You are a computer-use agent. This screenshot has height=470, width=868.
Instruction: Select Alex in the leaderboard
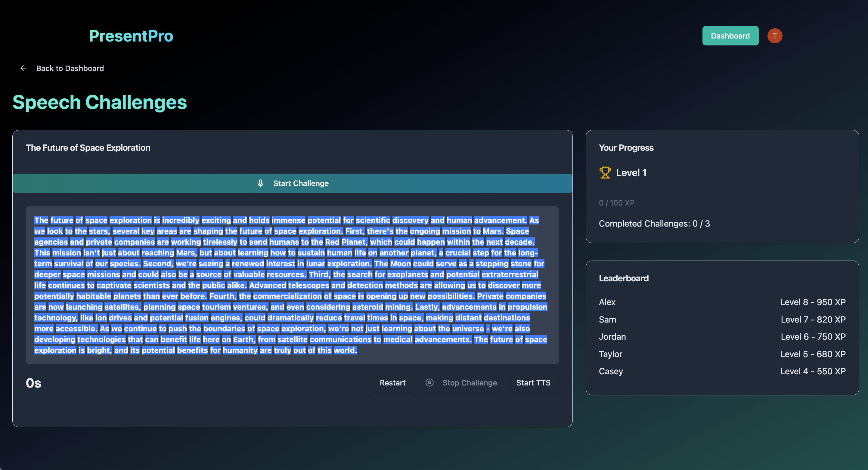coord(607,302)
